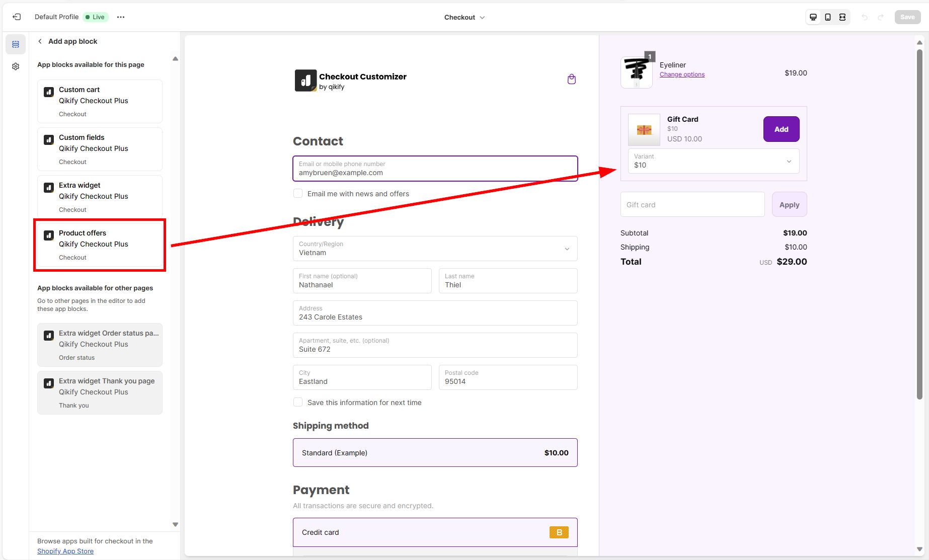Click the Add button for Gift Card
The image size is (929, 560).
click(x=781, y=129)
